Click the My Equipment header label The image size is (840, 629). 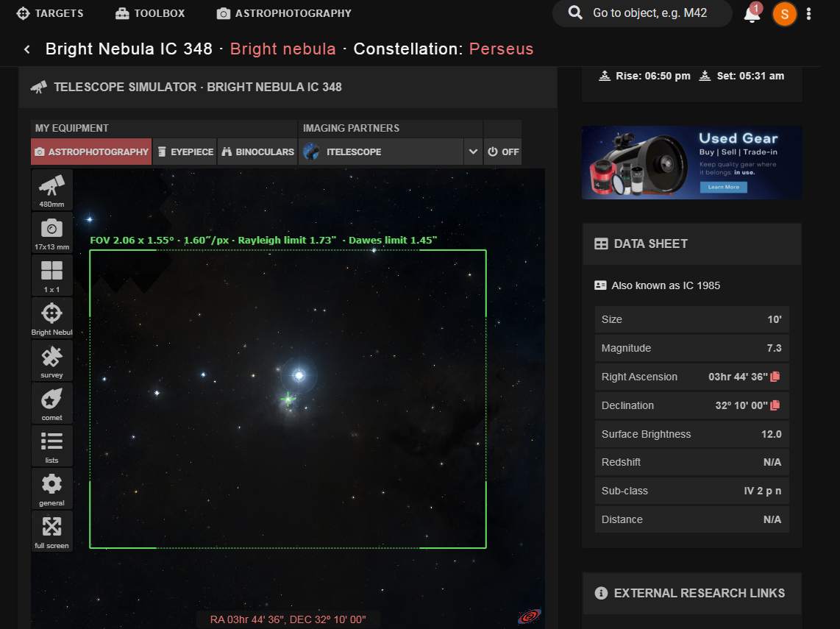[72, 128]
